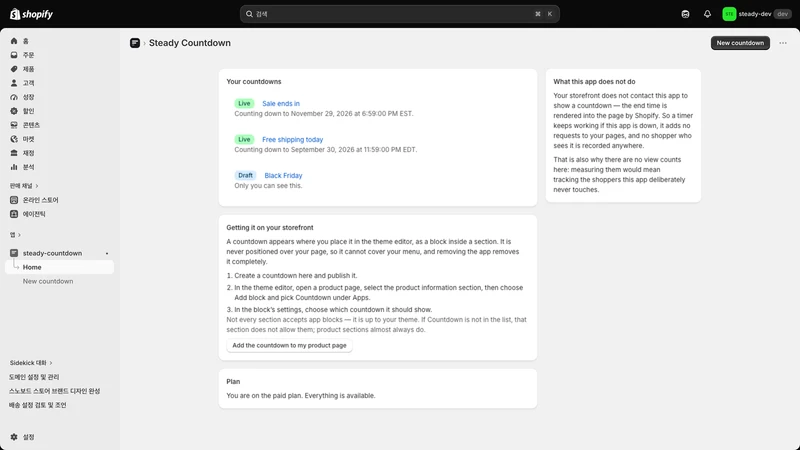
Task: Click the search magnifier icon
Action: [x=249, y=14]
